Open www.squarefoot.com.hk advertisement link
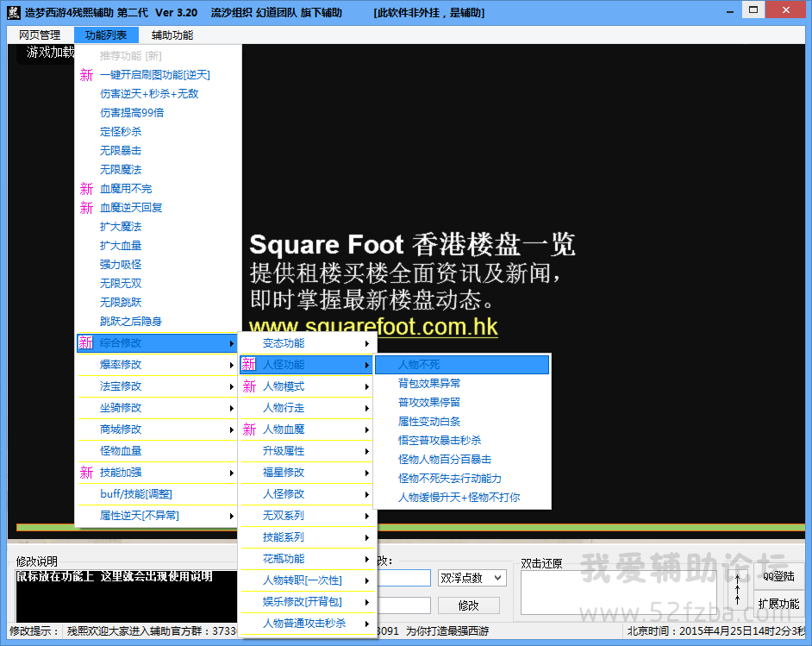Viewport: 812px width, 646px height. tap(373, 327)
